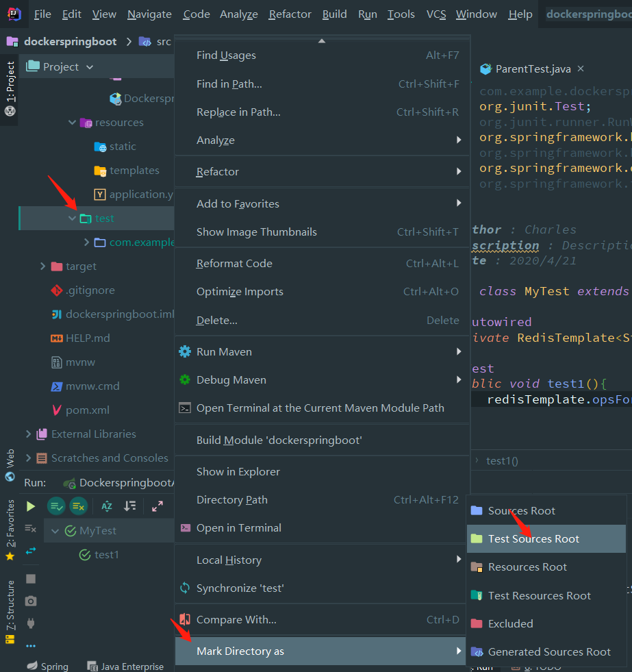
Task: Open the File menu
Action: click(42, 14)
